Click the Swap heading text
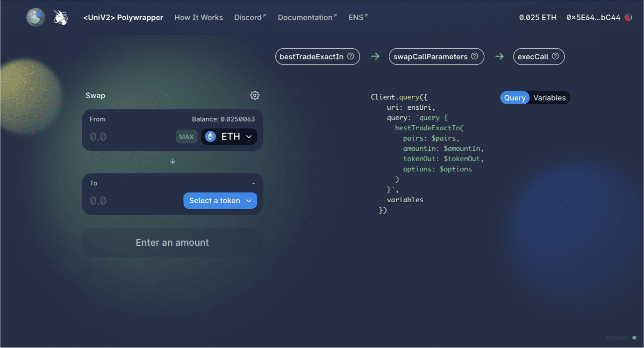 coord(95,95)
